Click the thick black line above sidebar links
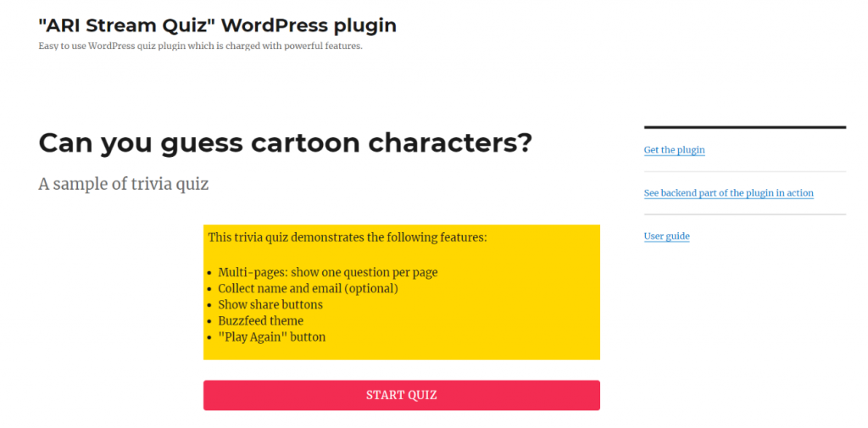The width and height of the screenshot is (868, 428). tap(745, 127)
